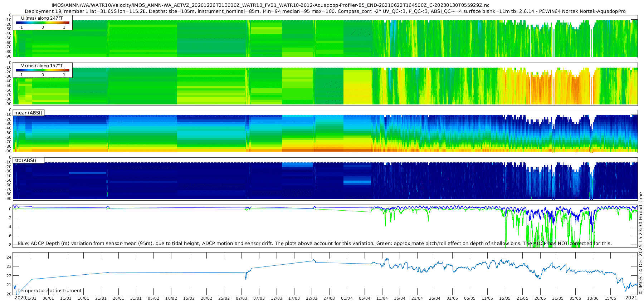Click the std(ABSI) panel label

coord(25,160)
